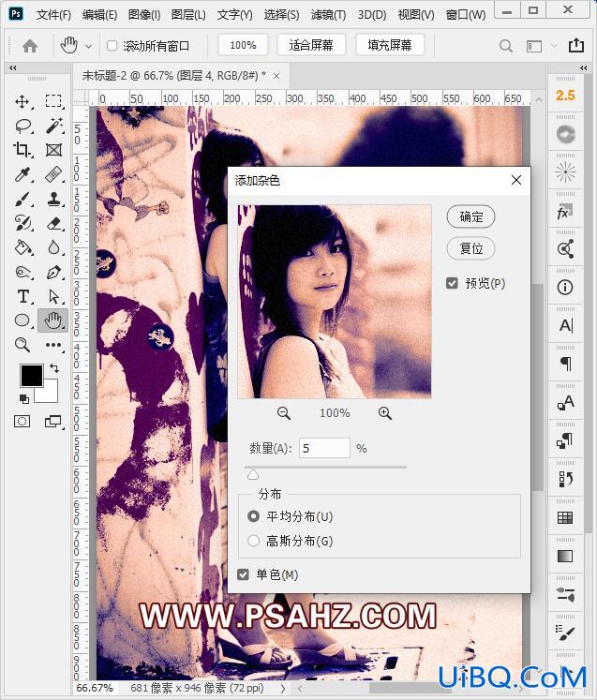The height and width of the screenshot is (700, 597).
Task: Click the 数量(A) amount input field
Action: point(324,448)
